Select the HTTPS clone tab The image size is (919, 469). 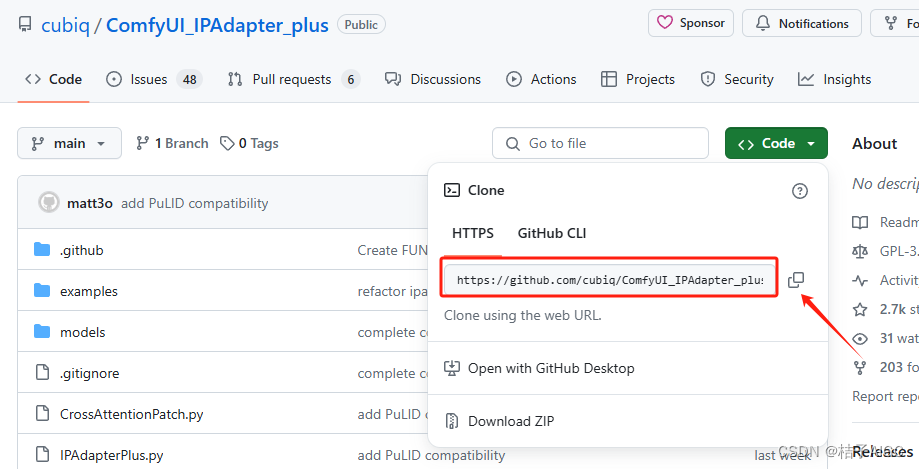(473, 233)
